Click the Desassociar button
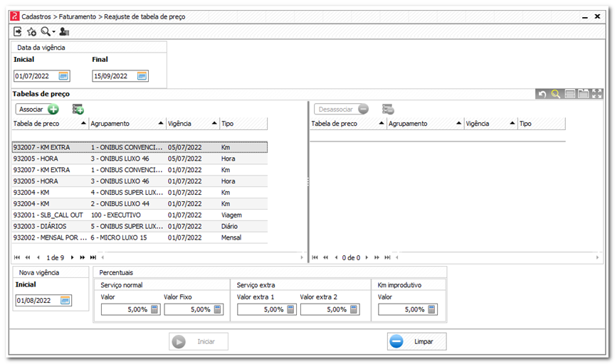The height and width of the screenshot is (364, 615). 341,109
